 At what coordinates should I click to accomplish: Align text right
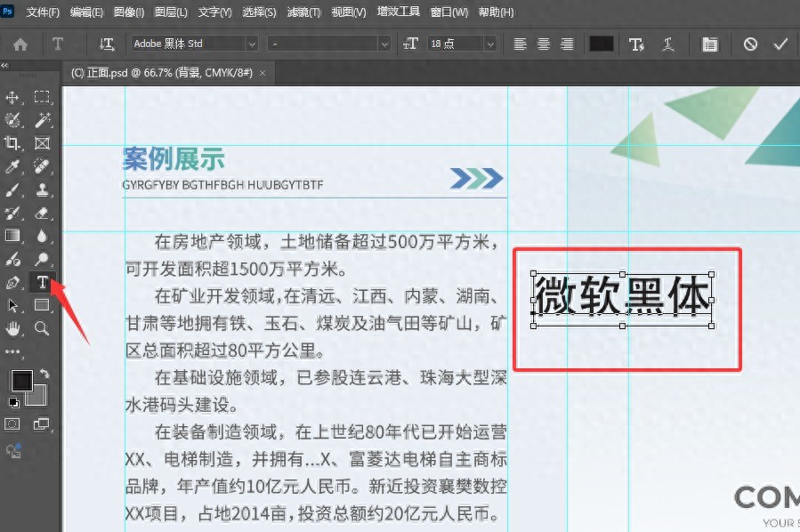click(x=567, y=44)
